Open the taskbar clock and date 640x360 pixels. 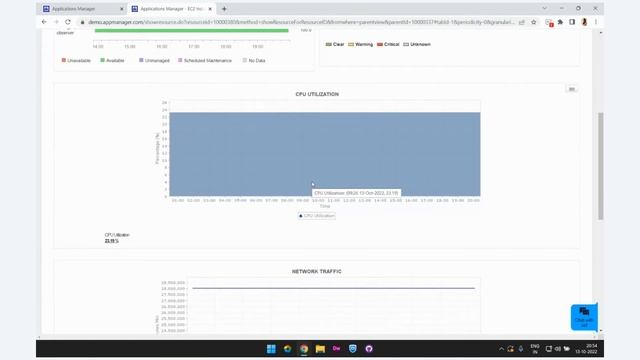pyautogui.click(x=587, y=349)
